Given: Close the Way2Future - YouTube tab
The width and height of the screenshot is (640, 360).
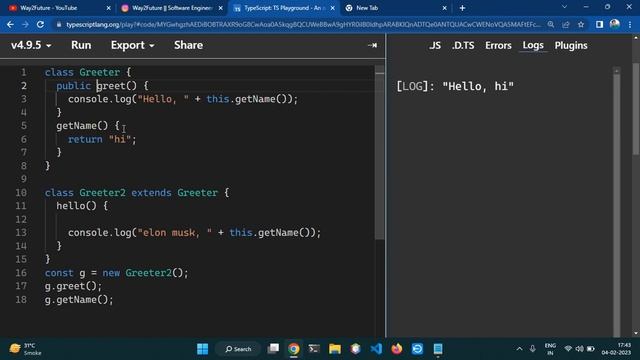Looking at the screenshot, I should (108, 8).
